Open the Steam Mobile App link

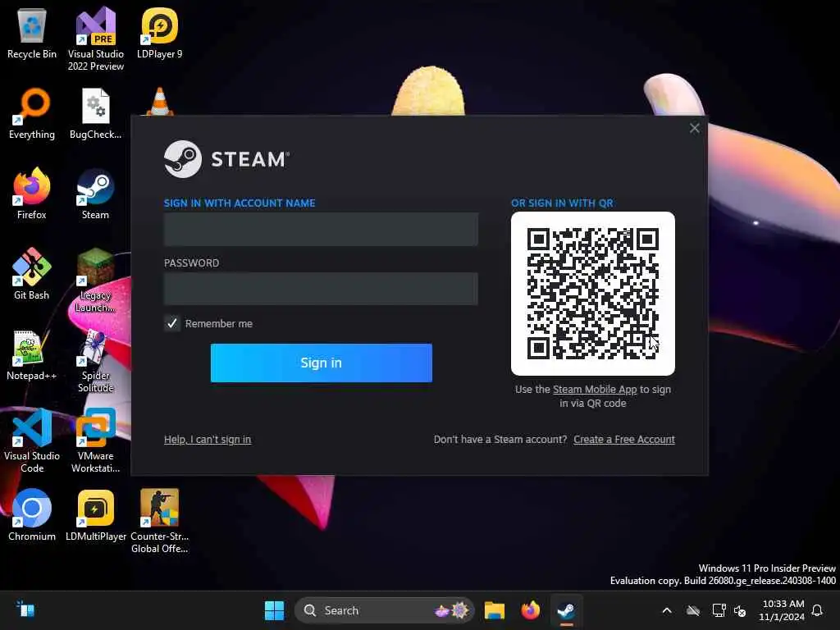(x=595, y=390)
